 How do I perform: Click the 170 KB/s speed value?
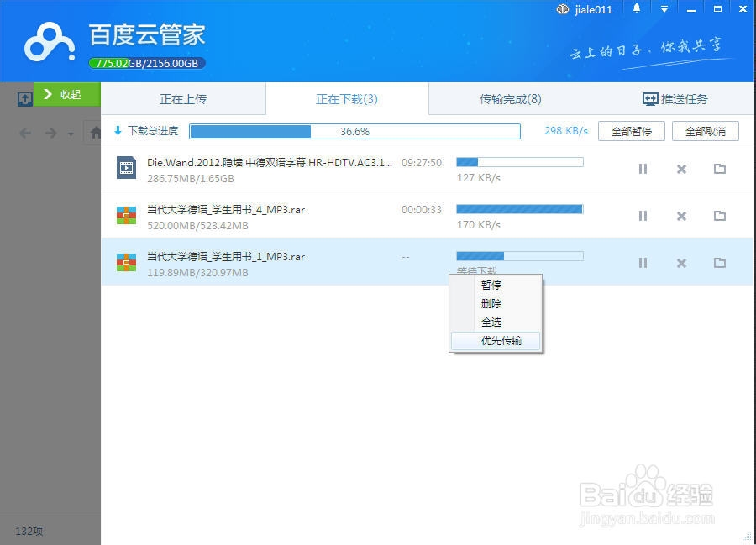pos(479,225)
